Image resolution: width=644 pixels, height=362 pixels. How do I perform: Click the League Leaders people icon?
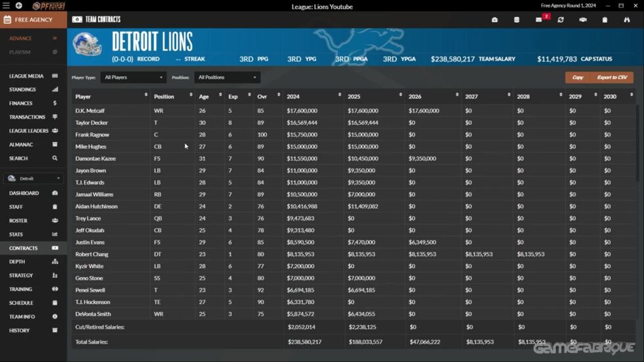click(x=55, y=131)
